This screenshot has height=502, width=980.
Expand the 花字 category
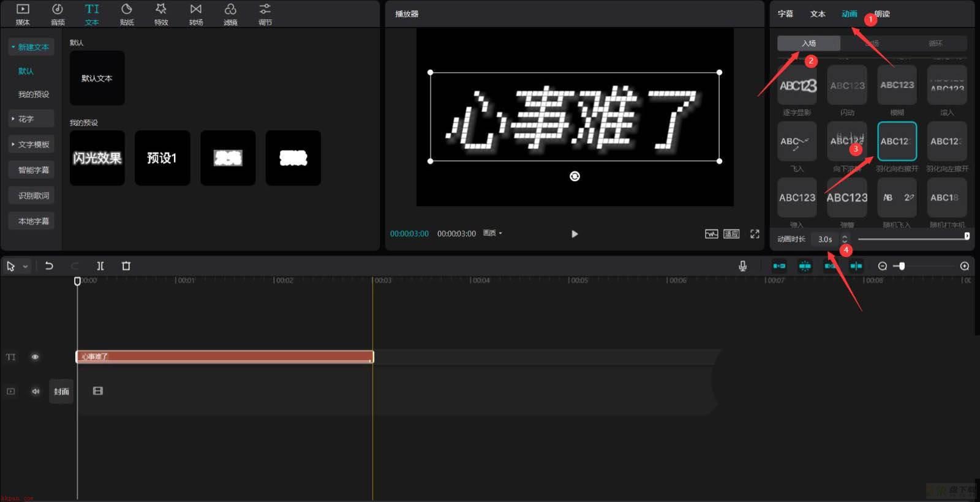31,119
